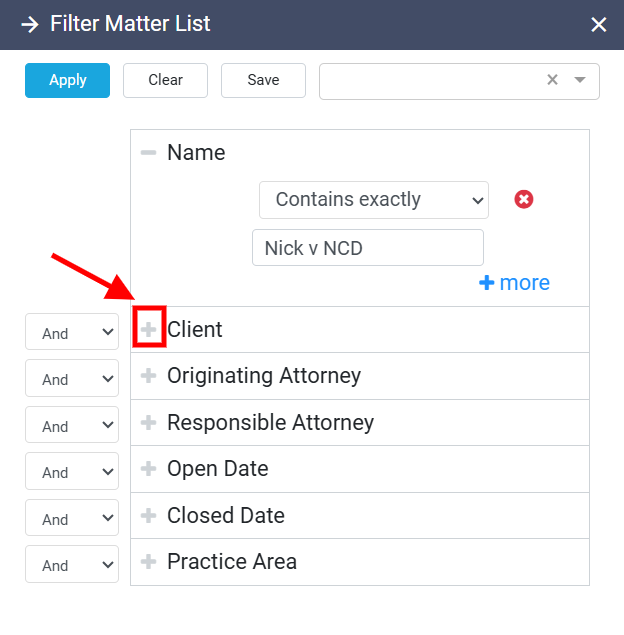
Task: Expand the Originating Attorney filter
Action: 148,375
